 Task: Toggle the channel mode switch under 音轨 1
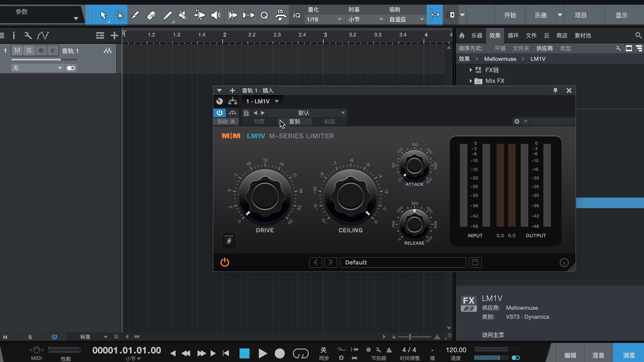coord(71,68)
